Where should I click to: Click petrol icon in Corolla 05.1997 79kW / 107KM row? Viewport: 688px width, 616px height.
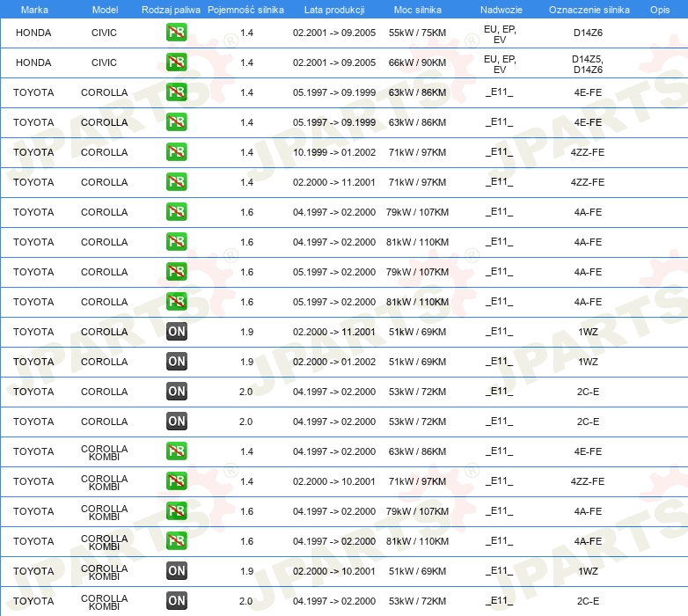pyautogui.click(x=176, y=272)
